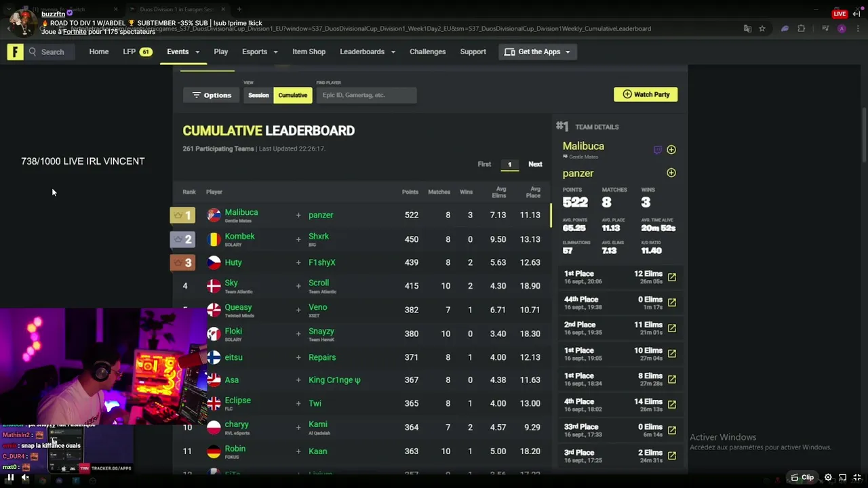
Task: Select the Malibuca rank 1 row
Action: point(361,216)
